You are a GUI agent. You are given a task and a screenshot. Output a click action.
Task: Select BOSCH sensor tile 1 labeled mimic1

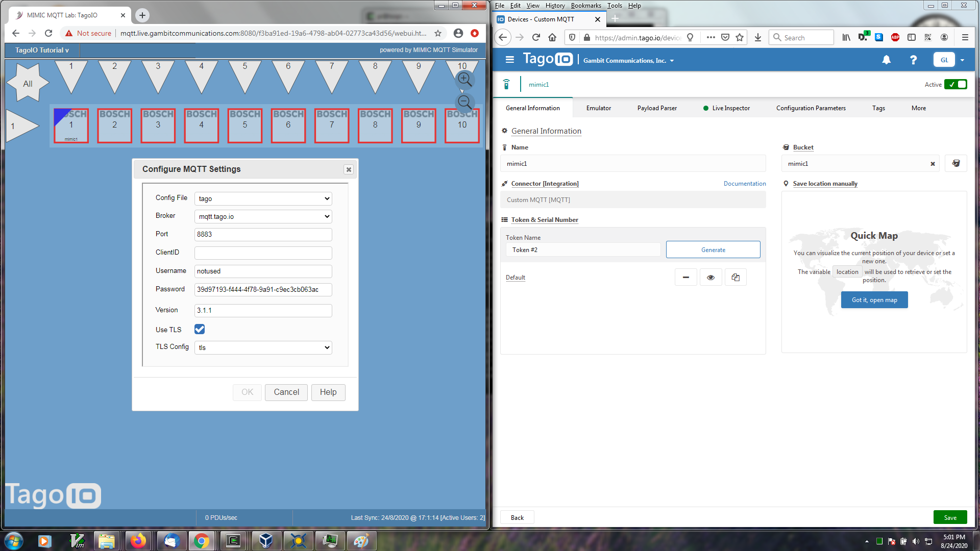pyautogui.click(x=71, y=126)
